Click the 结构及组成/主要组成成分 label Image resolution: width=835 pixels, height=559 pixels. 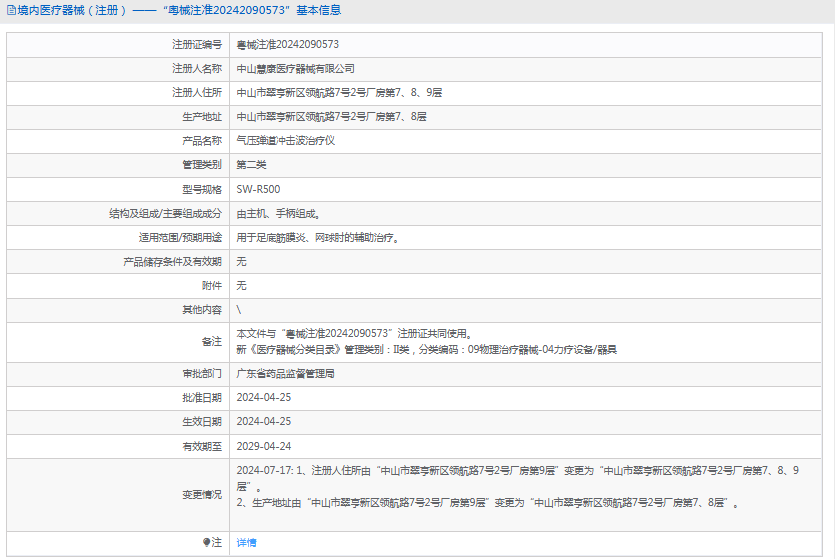tap(165, 214)
